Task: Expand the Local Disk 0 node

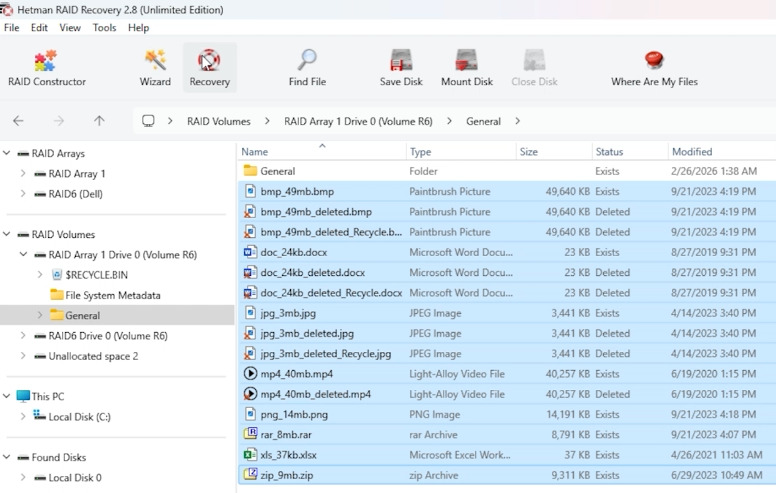Action: (x=23, y=477)
